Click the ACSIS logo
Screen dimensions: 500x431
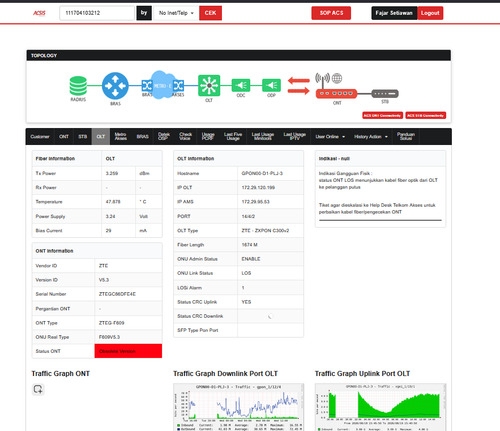click(x=39, y=13)
